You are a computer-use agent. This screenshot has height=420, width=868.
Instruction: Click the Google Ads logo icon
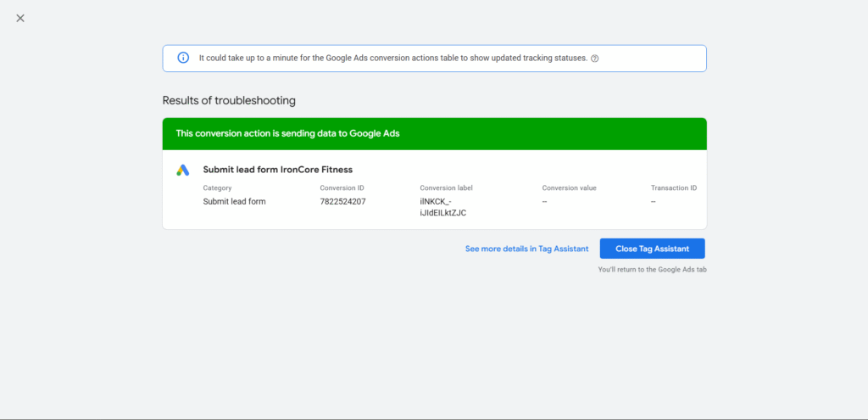[183, 170]
